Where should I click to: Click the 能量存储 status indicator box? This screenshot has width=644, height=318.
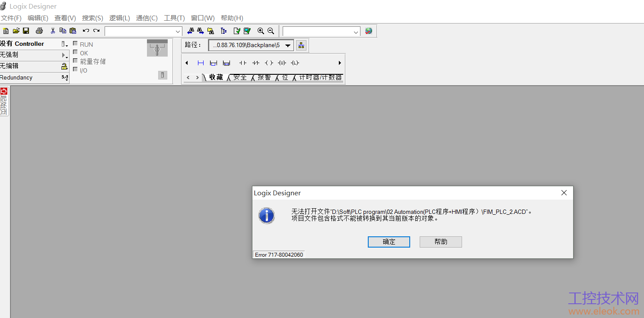[75, 60]
